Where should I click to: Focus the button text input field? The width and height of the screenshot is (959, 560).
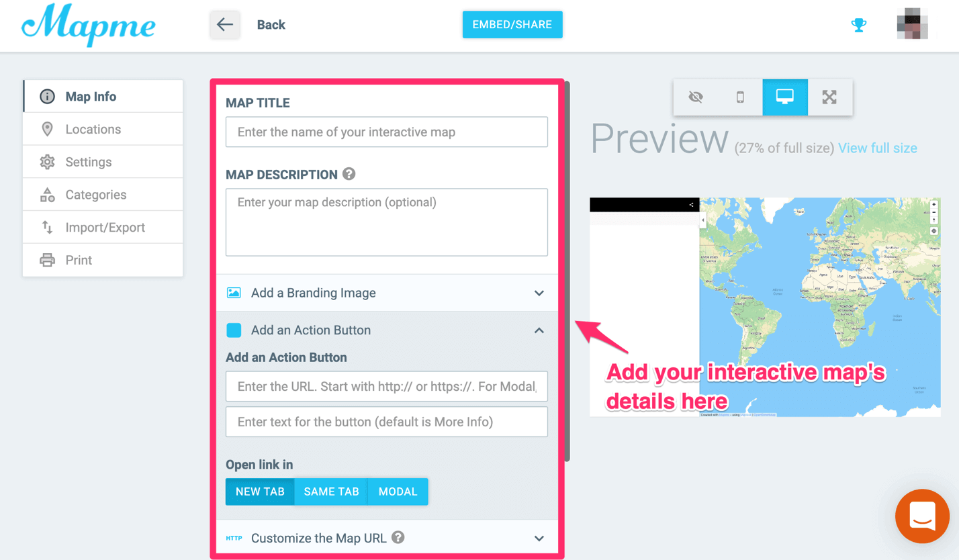[x=387, y=422]
